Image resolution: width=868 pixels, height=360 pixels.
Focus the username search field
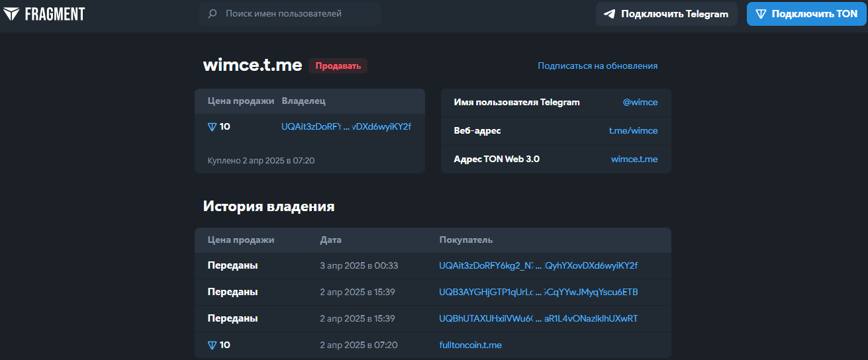290,13
